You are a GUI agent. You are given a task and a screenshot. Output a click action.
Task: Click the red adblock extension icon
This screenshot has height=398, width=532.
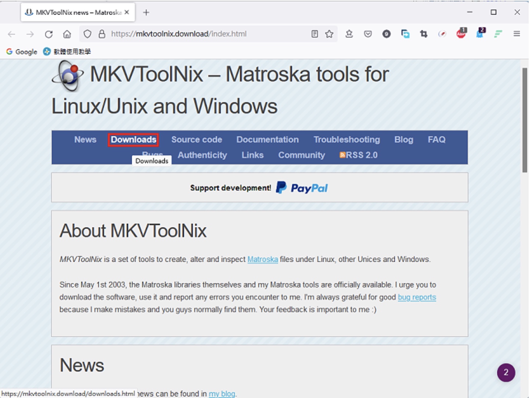[461, 33]
